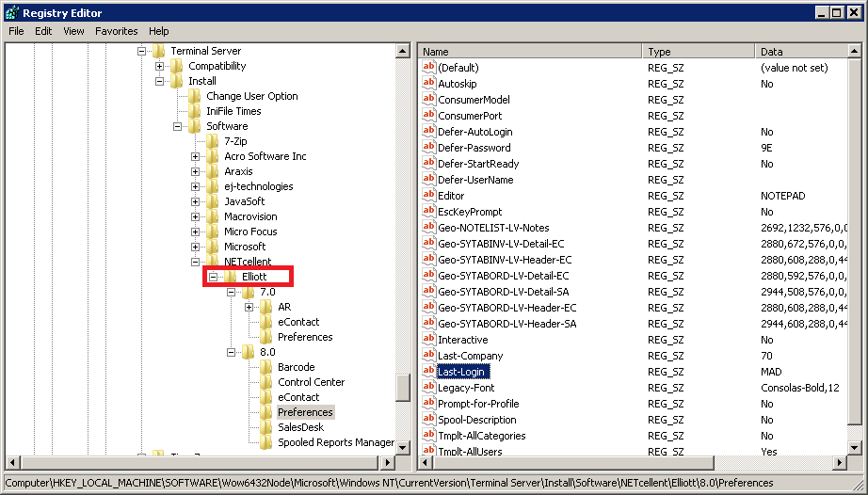Click the ab icon beside Defer-Password
Screen dimensions: 868x495
(x=428, y=148)
